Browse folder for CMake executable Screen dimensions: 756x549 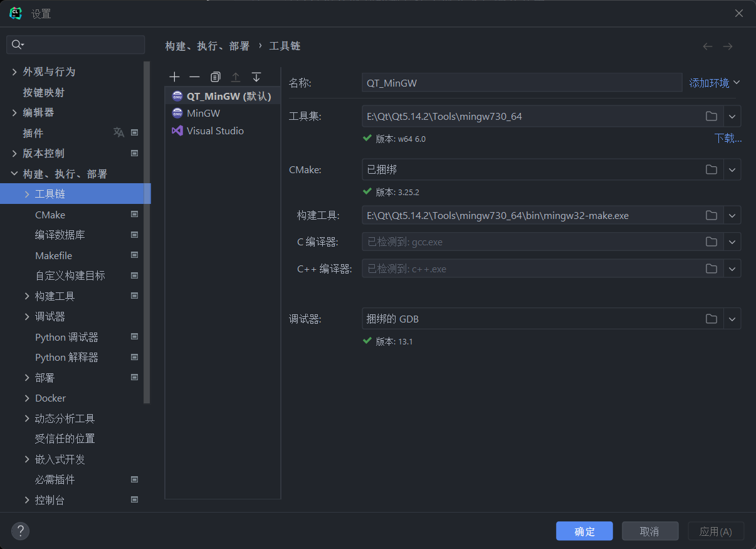tap(711, 169)
